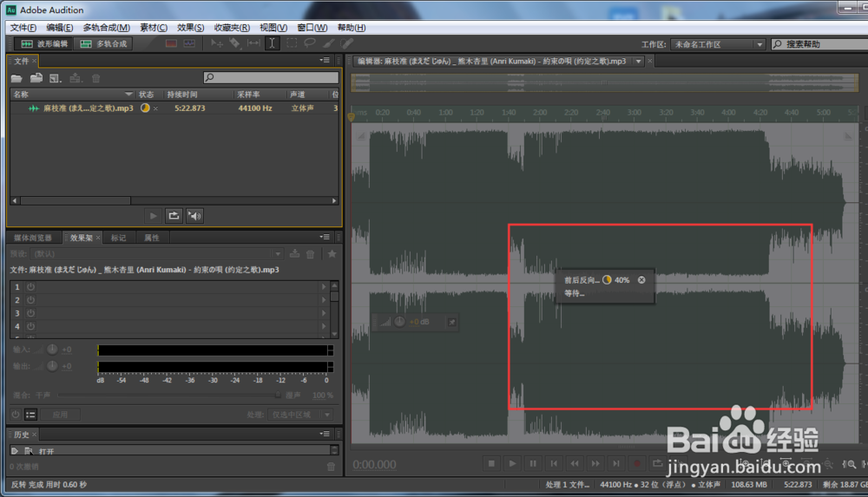Click the 混合 dry/wet mix slider
868x497 pixels.
pyautogui.click(x=169, y=396)
